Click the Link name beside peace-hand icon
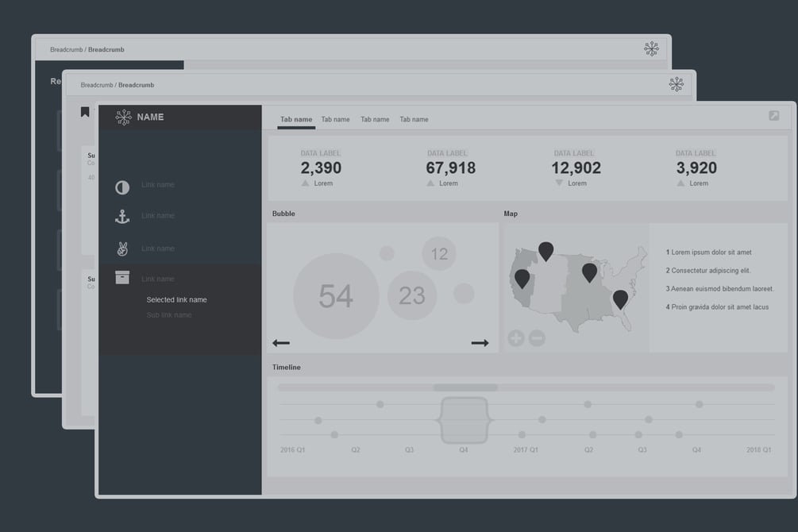This screenshot has width=798, height=532. coord(158,249)
